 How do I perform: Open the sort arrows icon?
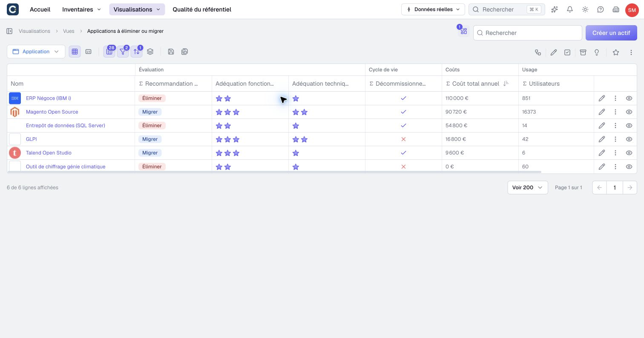(x=137, y=52)
